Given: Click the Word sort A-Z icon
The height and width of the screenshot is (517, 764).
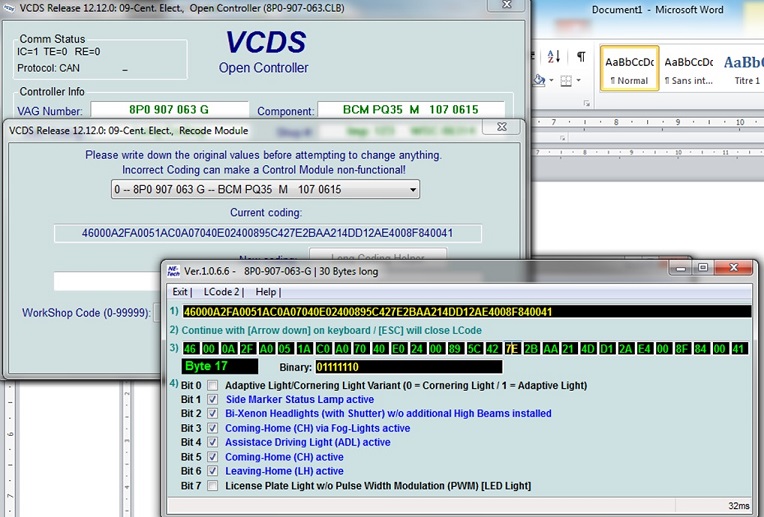Looking at the screenshot, I should coord(554,57).
